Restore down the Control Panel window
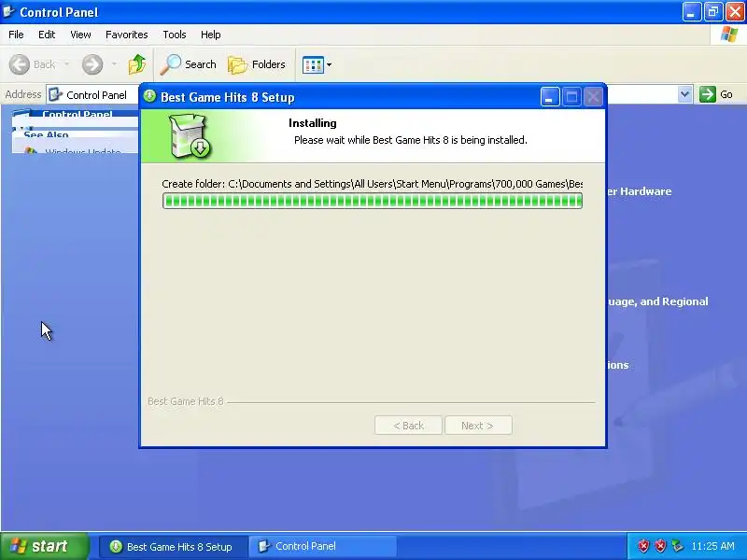The height and width of the screenshot is (560, 747). pyautogui.click(x=713, y=12)
